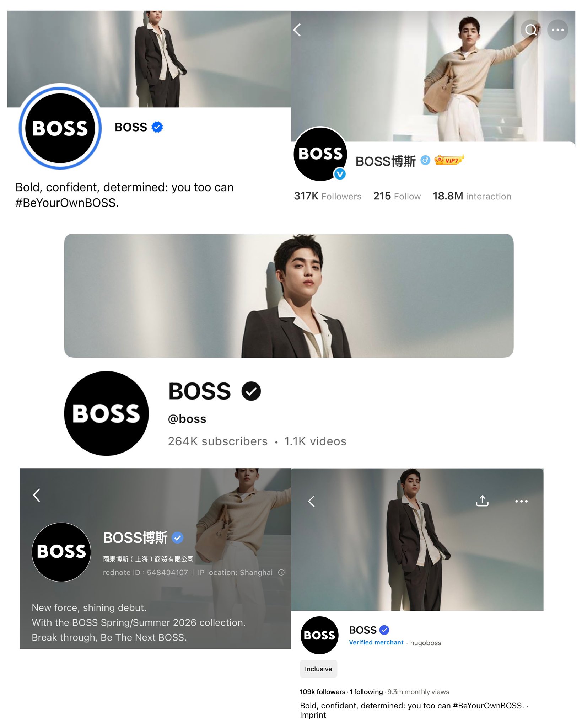Click the Imprint link
The image size is (582, 728).
click(x=313, y=715)
